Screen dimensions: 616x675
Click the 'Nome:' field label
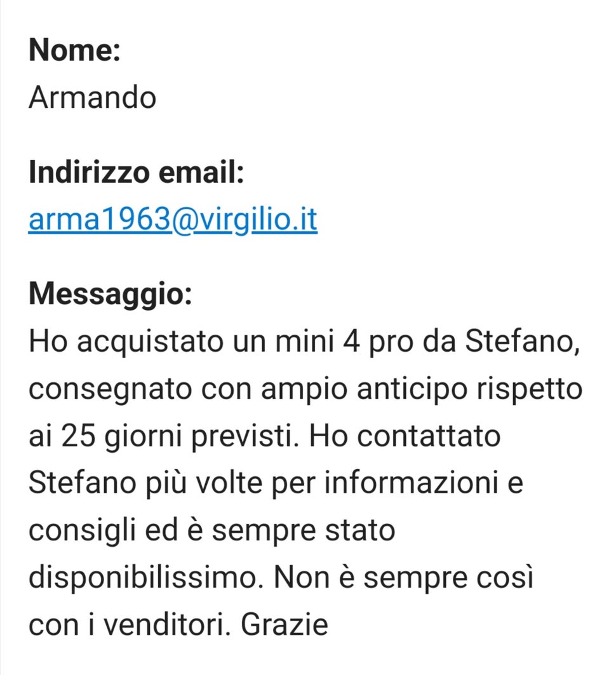click(x=74, y=50)
